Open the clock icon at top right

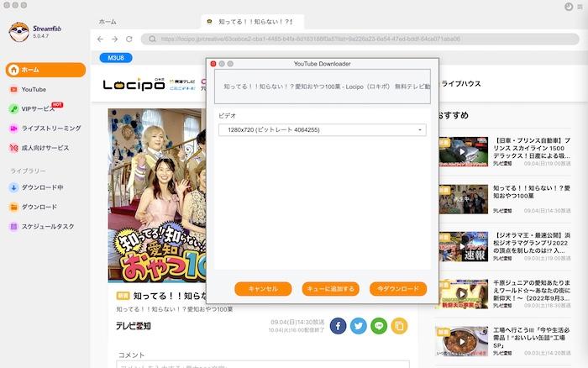[569, 7]
